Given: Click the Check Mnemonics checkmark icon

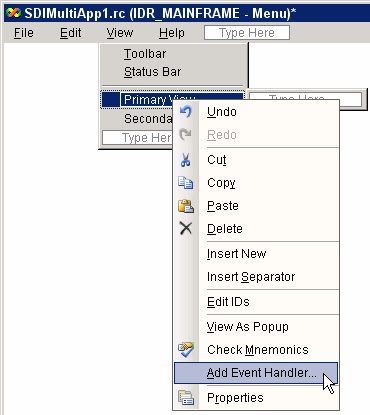Looking at the screenshot, I should (x=186, y=350).
